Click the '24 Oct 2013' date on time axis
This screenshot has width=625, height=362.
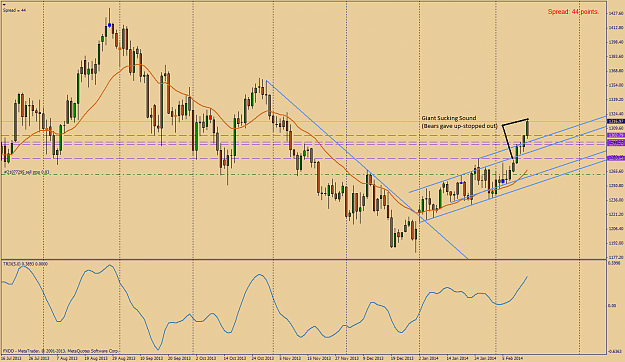263,358
